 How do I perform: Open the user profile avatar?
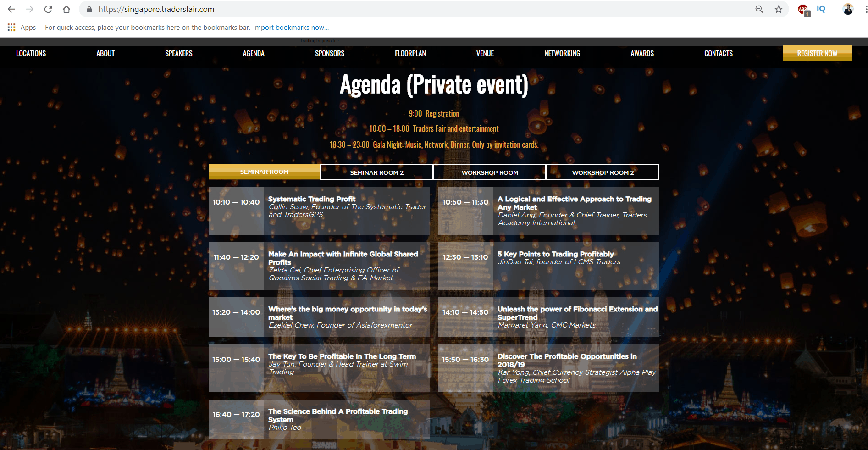coord(848,9)
